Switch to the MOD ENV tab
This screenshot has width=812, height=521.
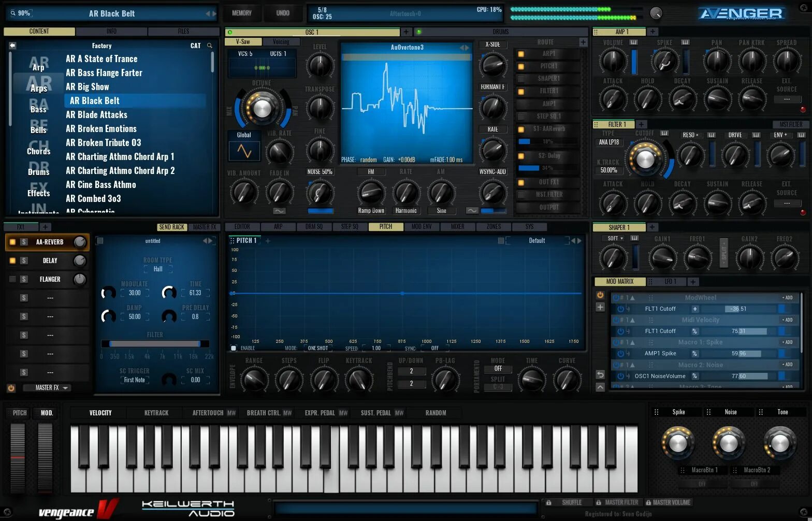pos(422,227)
